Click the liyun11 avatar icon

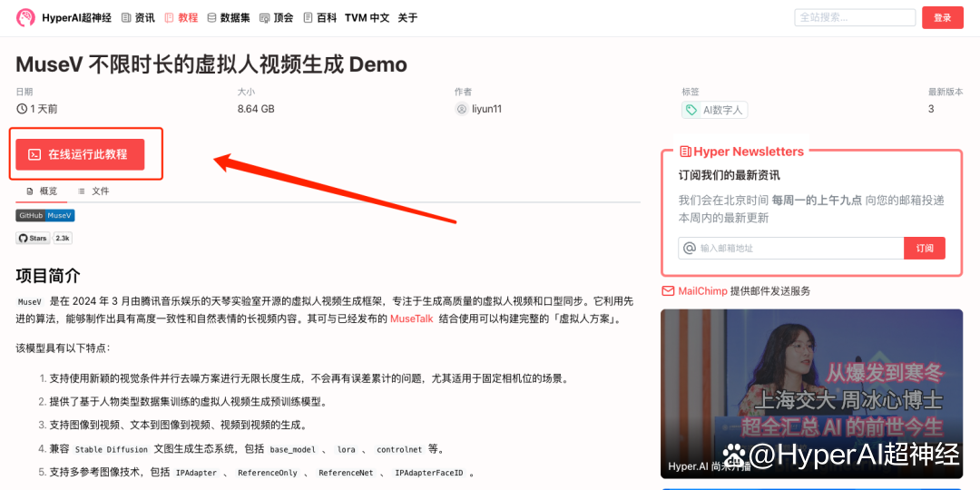(462, 110)
